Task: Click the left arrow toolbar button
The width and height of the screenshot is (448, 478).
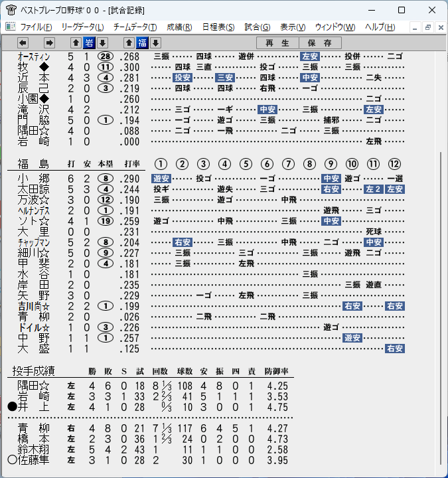Action: point(23,43)
